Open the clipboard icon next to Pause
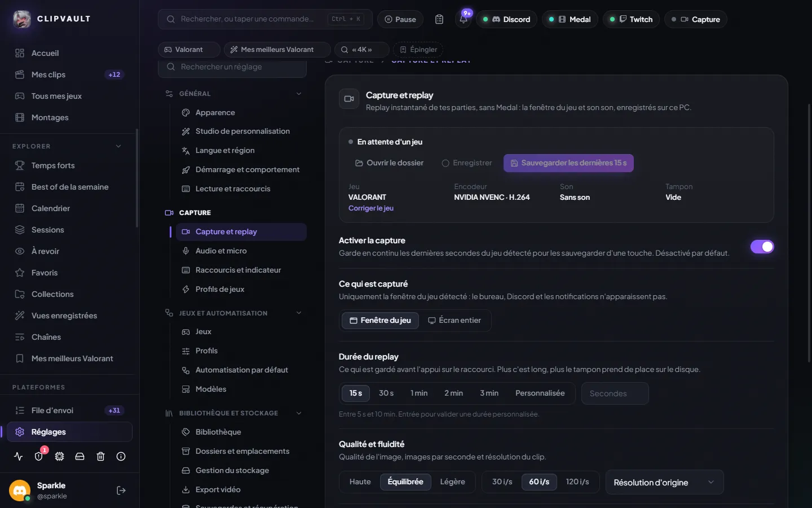812x508 pixels. [439, 19]
